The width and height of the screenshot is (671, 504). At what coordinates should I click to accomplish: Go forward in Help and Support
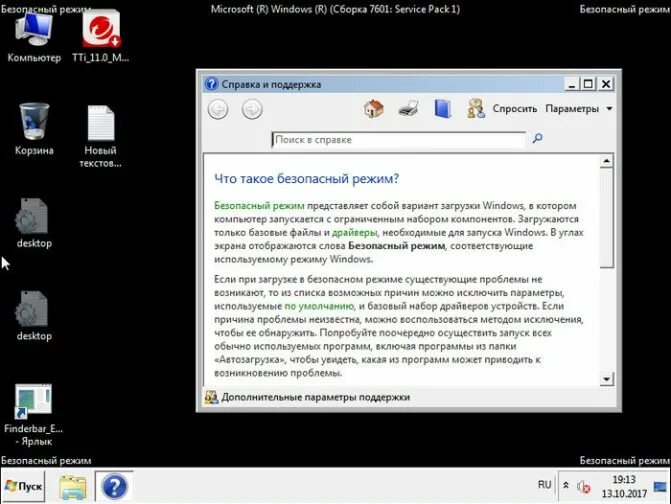coord(252,110)
